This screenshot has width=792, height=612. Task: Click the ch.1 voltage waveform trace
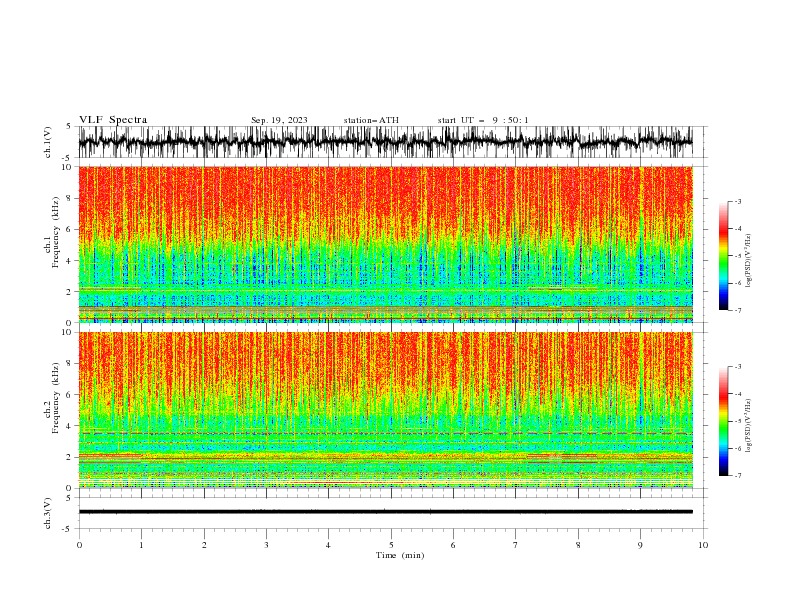click(x=386, y=142)
